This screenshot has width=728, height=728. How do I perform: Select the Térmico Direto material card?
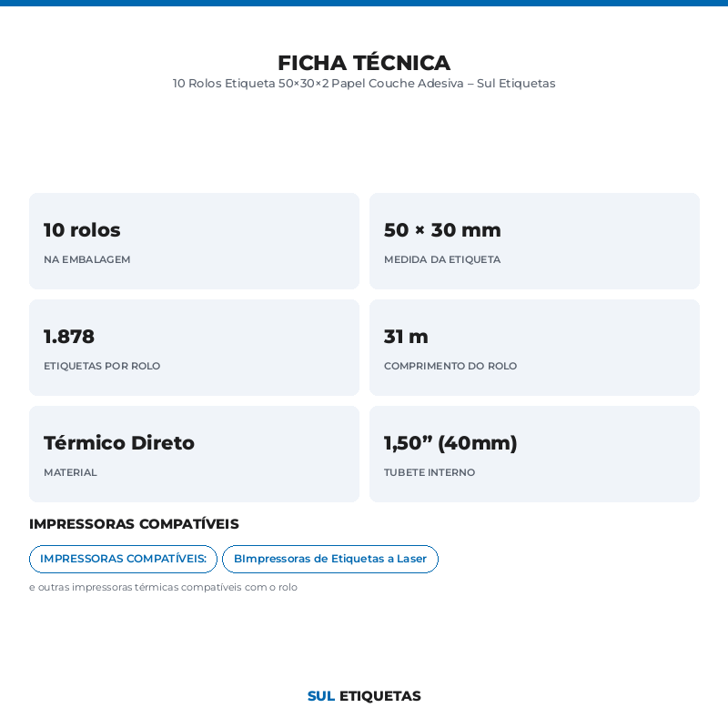pos(194,454)
